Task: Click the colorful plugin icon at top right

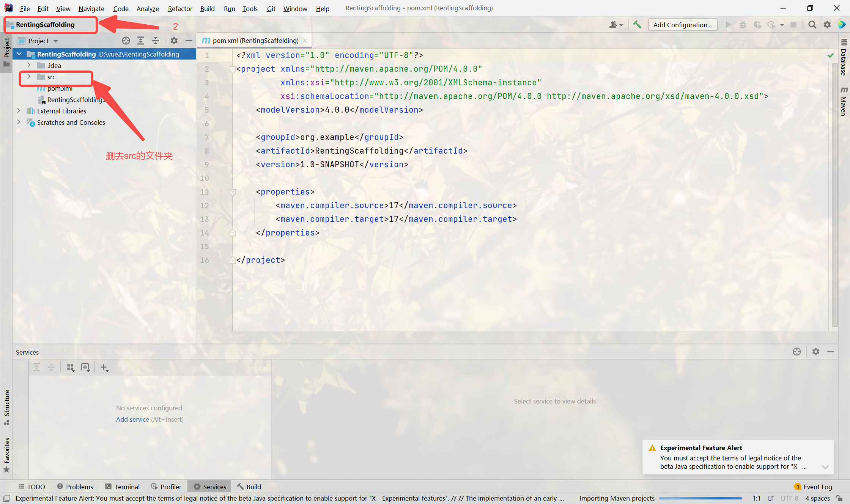Action: 842,25
